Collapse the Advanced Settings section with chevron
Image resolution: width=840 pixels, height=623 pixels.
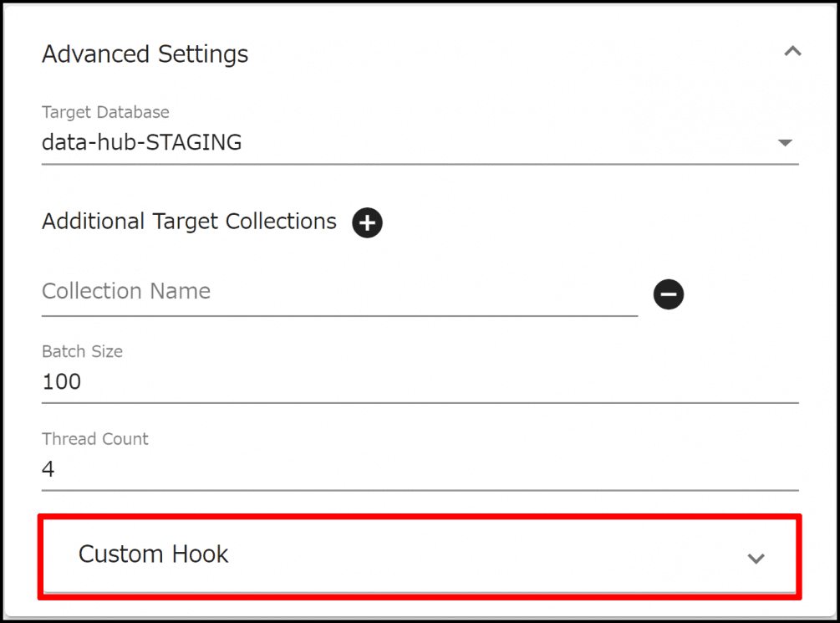(x=792, y=53)
